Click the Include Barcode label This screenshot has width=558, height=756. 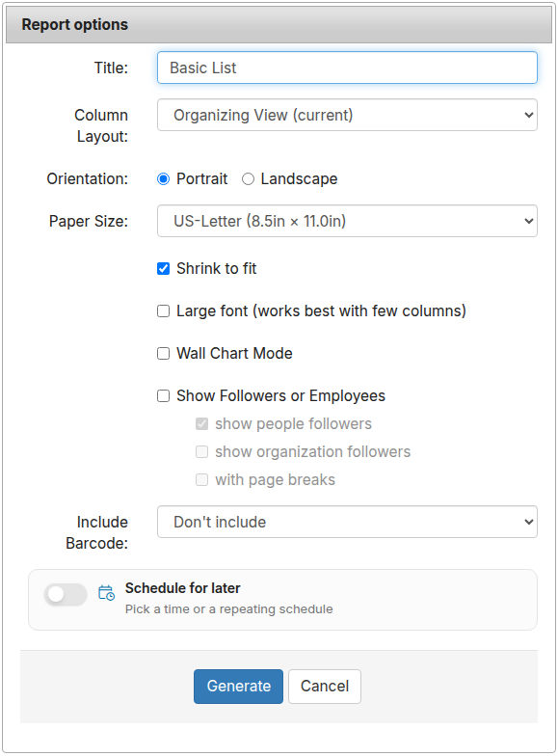coord(96,532)
